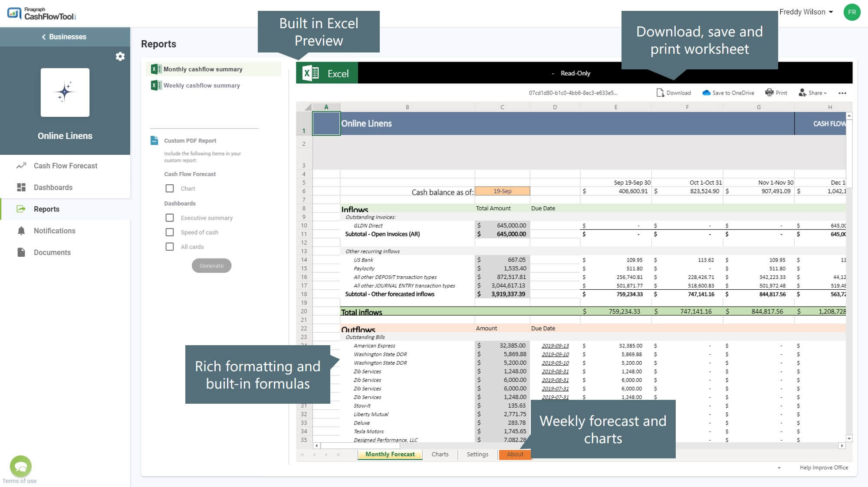
Task: Check the Executive summary checkbox
Action: click(170, 218)
